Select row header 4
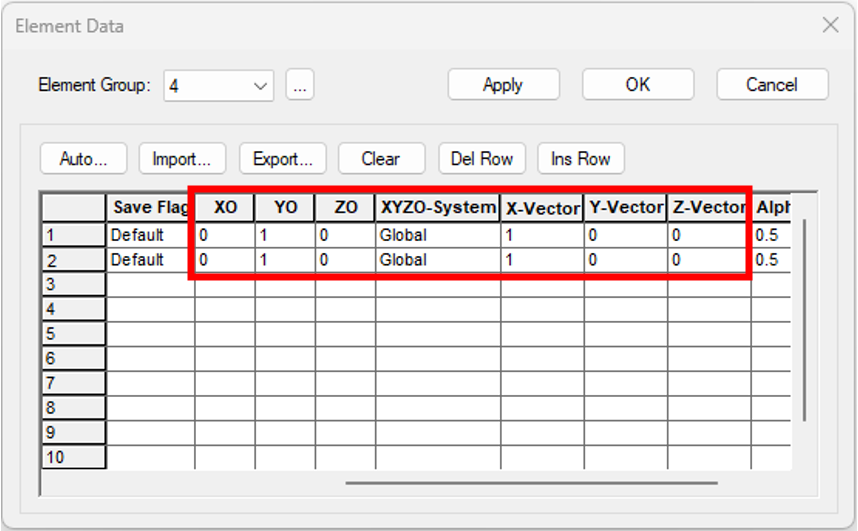 coord(73,309)
